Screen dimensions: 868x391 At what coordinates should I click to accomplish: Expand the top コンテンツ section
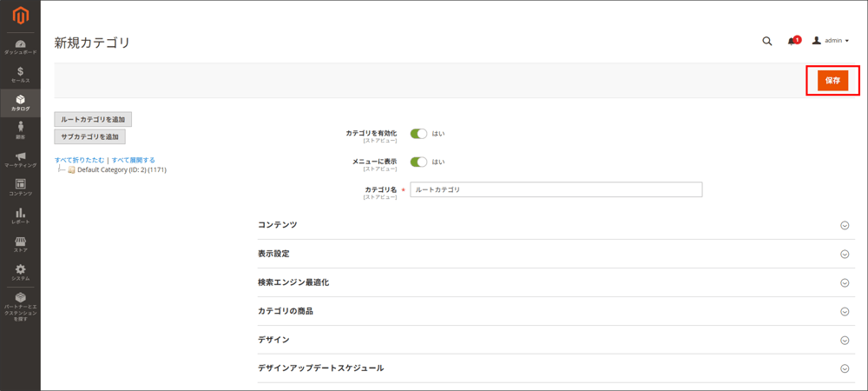pyautogui.click(x=556, y=225)
